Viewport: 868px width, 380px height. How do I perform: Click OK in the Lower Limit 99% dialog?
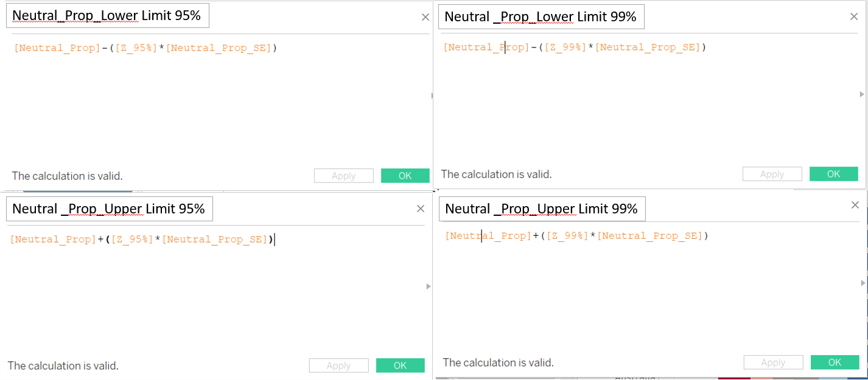[x=833, y=174]
